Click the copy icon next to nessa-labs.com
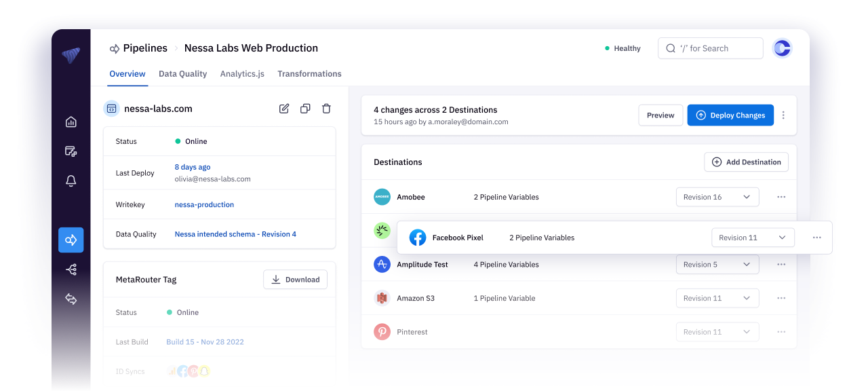868x391 pixels. (305, 109)
